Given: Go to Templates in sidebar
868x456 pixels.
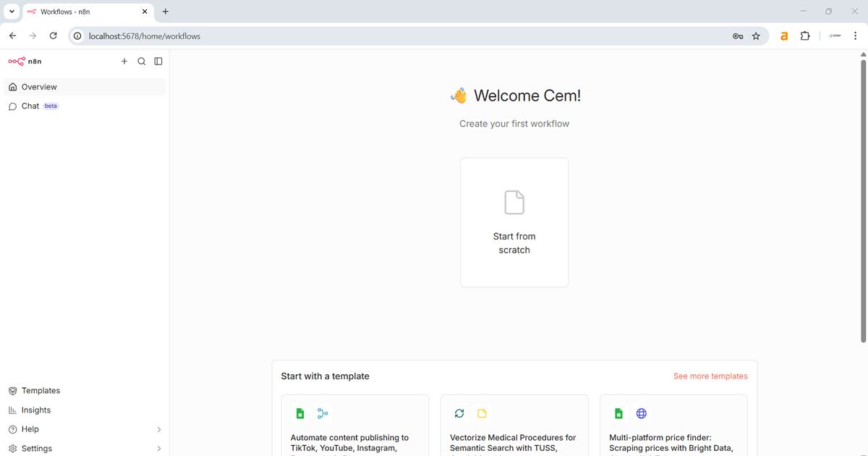Looking at the screenshot, I should (41, 391).
